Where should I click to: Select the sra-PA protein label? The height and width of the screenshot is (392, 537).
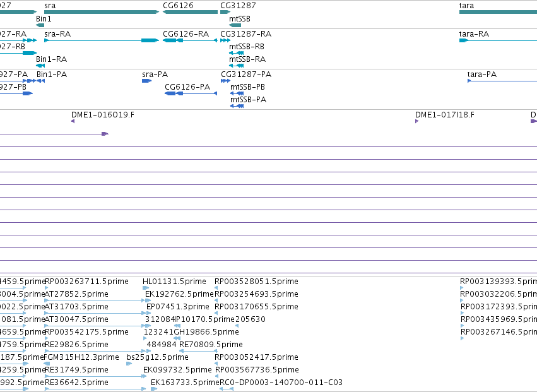[155, 74]
